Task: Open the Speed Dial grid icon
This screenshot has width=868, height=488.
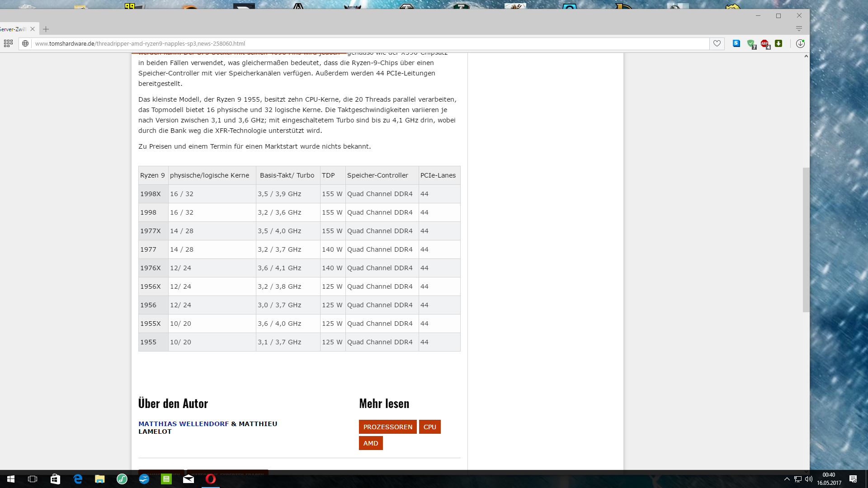Action: (x=8, y=43)
